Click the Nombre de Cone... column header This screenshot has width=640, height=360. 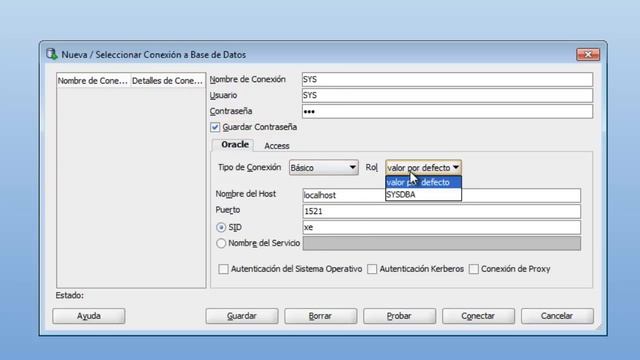point(93,81)
